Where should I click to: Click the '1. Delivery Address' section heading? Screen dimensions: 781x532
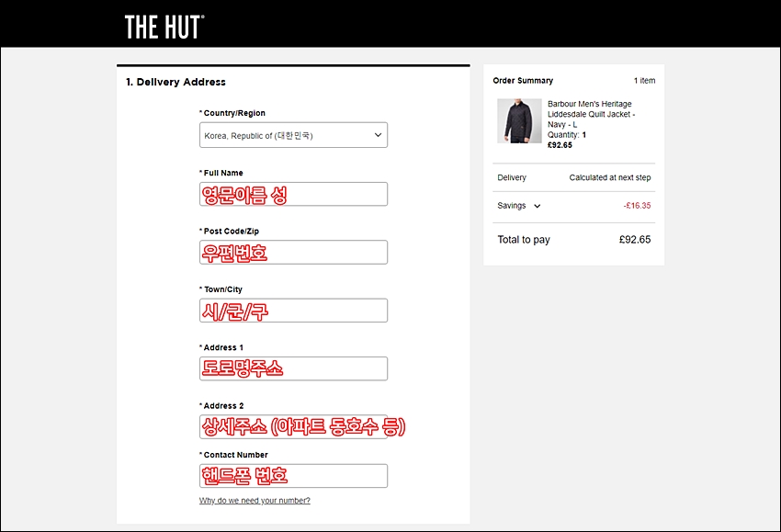point(175,82)
